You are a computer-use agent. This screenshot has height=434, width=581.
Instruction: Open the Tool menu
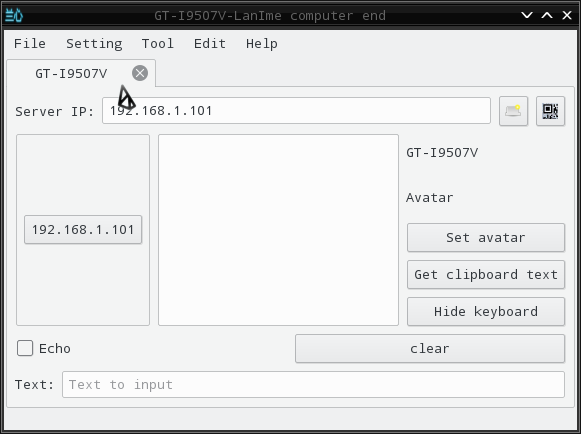[x=157, y=44]
